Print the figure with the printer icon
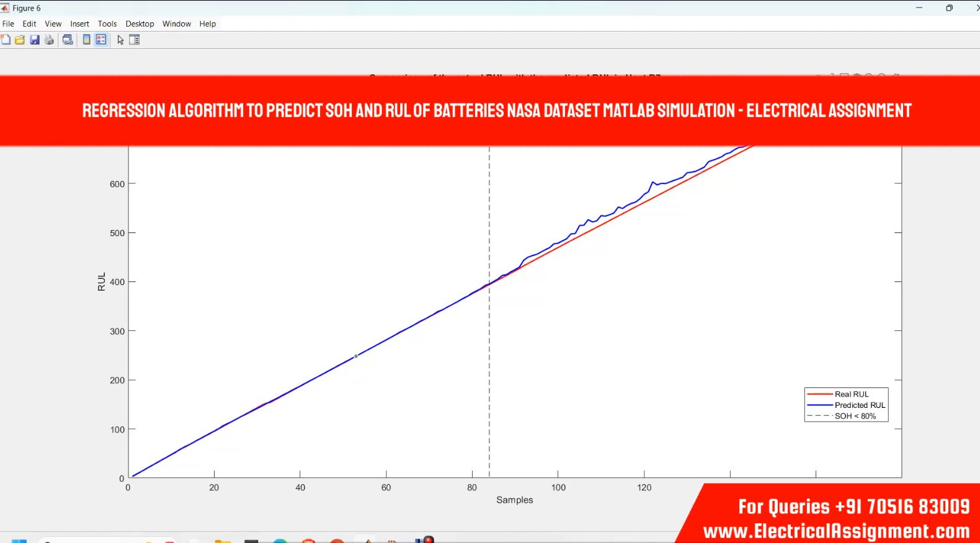 49,40
